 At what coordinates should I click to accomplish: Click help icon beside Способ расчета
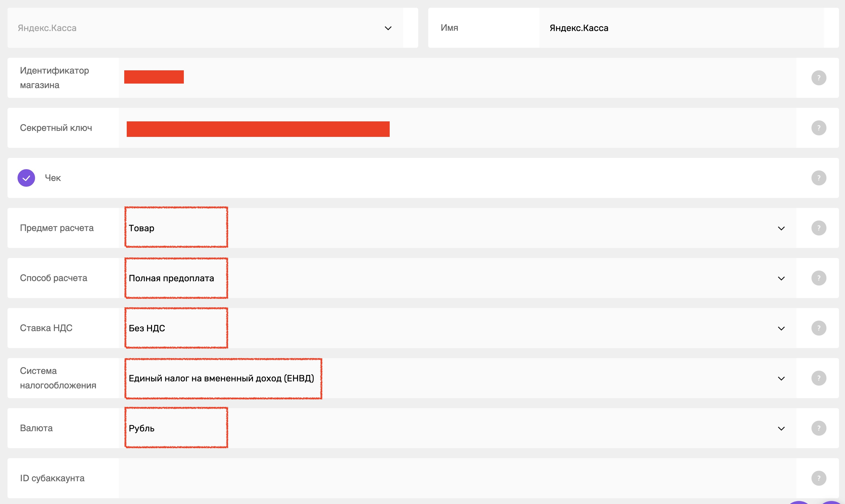pyautogui.click(x=818, y=278)
